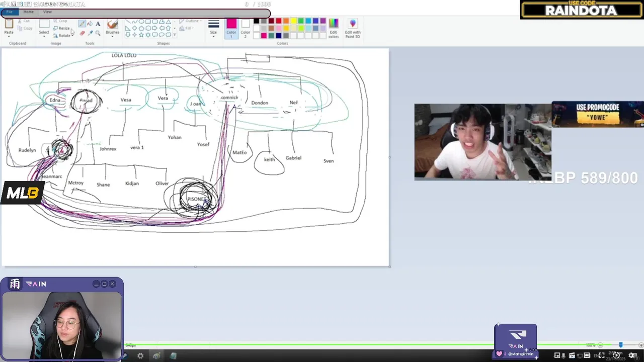Pick the red color swatch

tap(278, 21)
